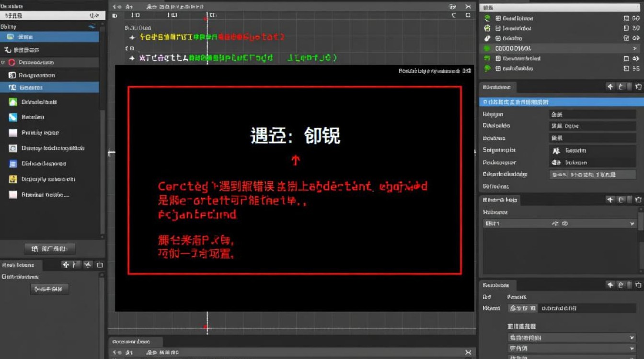This screenshot has width=644, height=359.
Task: Select the yellow icon in the left list
Action: tap(13, 179)
